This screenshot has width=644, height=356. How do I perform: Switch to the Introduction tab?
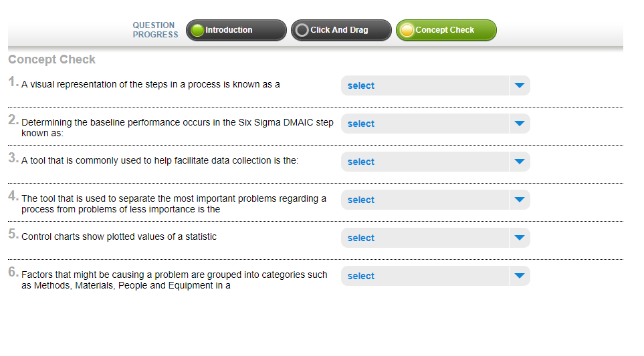(x=236, y=30)
